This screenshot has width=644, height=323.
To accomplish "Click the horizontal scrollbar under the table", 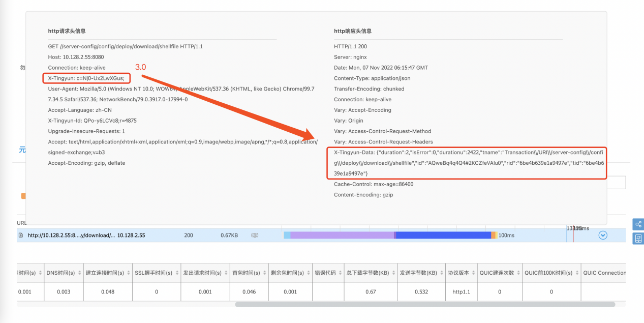I will click(424, 304).
